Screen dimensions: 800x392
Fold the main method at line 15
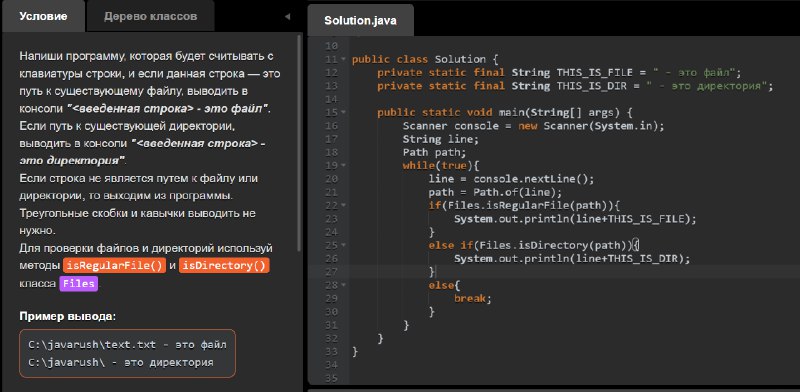point(343,112)
